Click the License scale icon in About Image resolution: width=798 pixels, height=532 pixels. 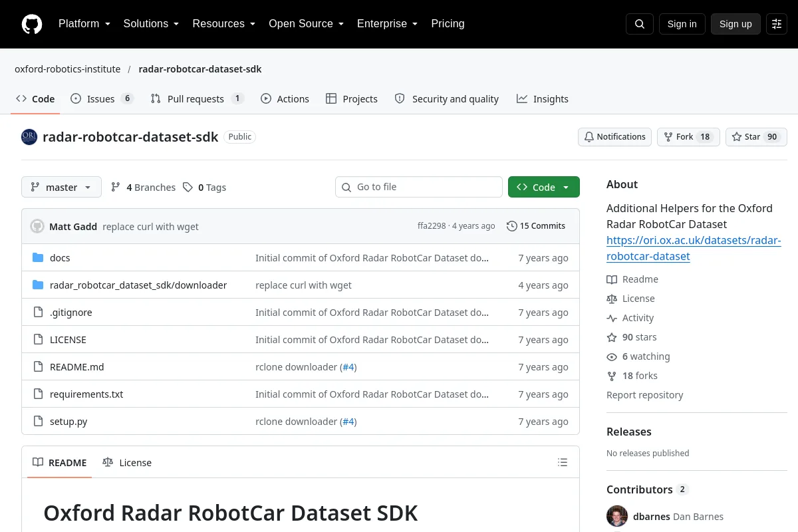[612, 299]
